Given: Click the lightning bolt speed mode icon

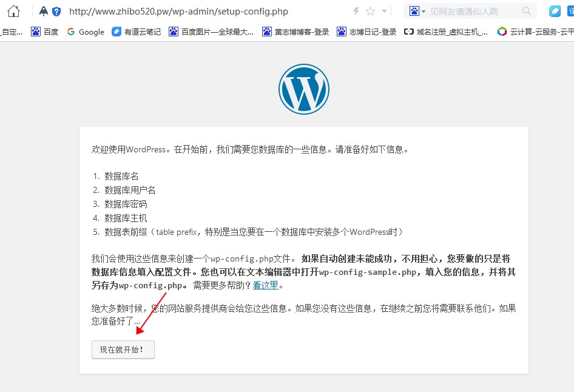Looking at the screenshot, I should [356, 11].
